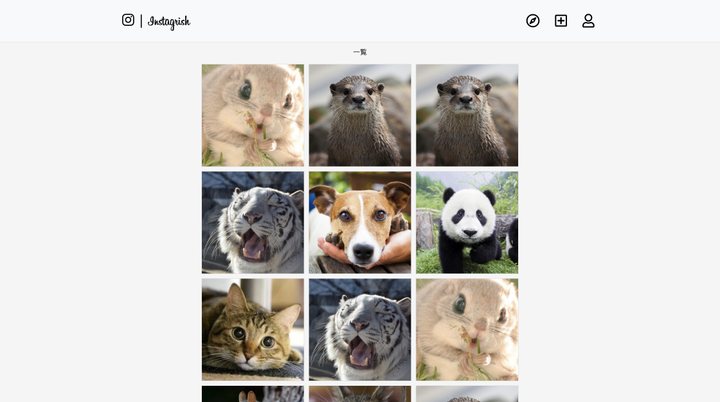720x402 pixels.
Task: Open the flying squirrel photo in first row
Action: point(253,115)
